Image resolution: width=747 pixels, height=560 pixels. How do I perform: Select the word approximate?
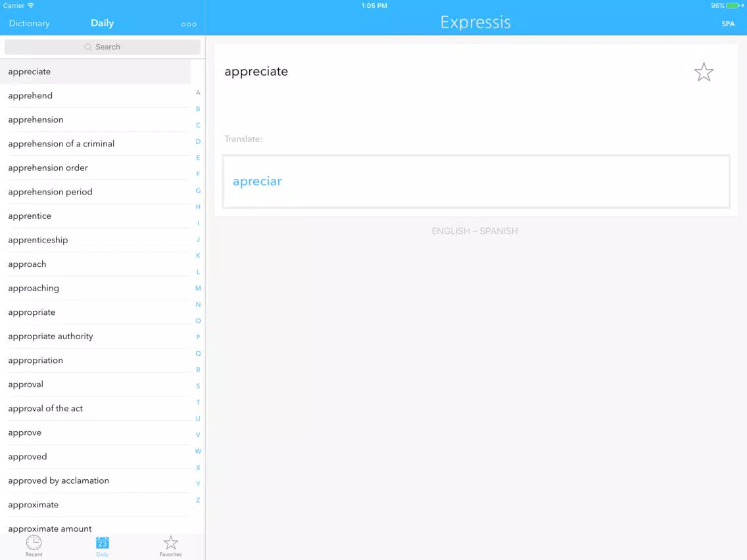click(95, 504)
